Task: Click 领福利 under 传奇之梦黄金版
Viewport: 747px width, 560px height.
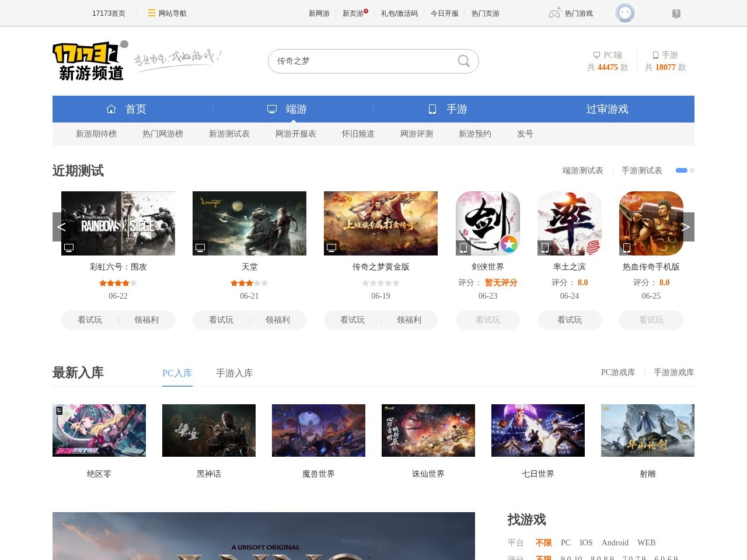Action: click(x=409, y=320)
